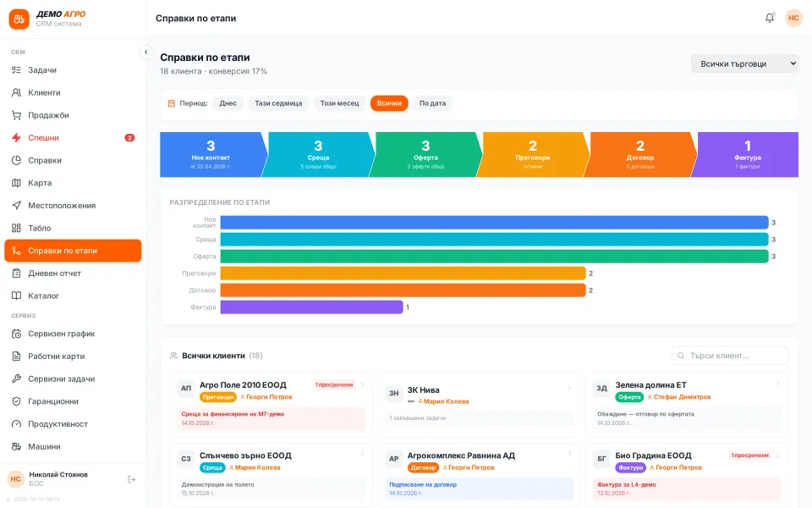Click Мария Колева on ЗК Нива card

pos(443,401)
